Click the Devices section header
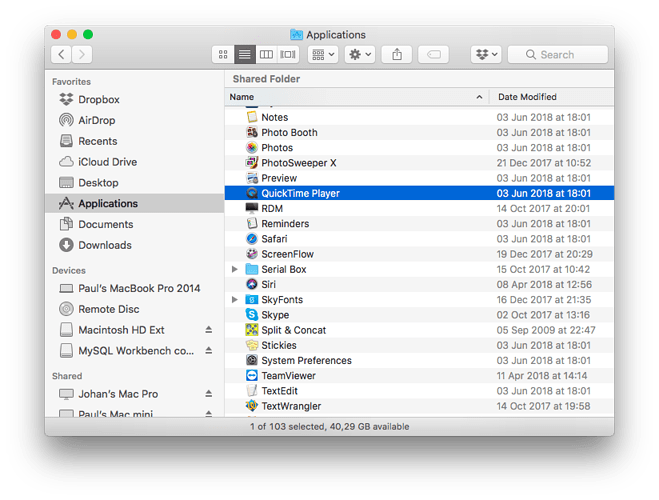This screenshot has height=500, width=659. coord(69,271)
